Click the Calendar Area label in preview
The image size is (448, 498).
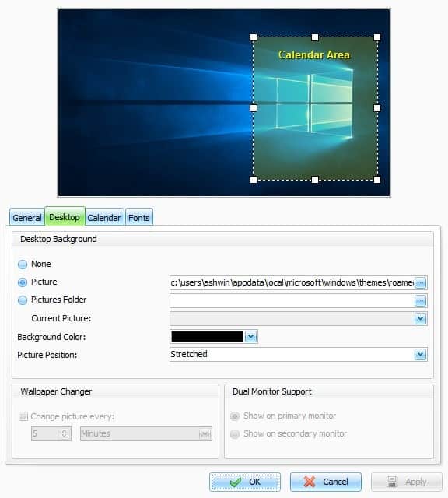[314, 54]
